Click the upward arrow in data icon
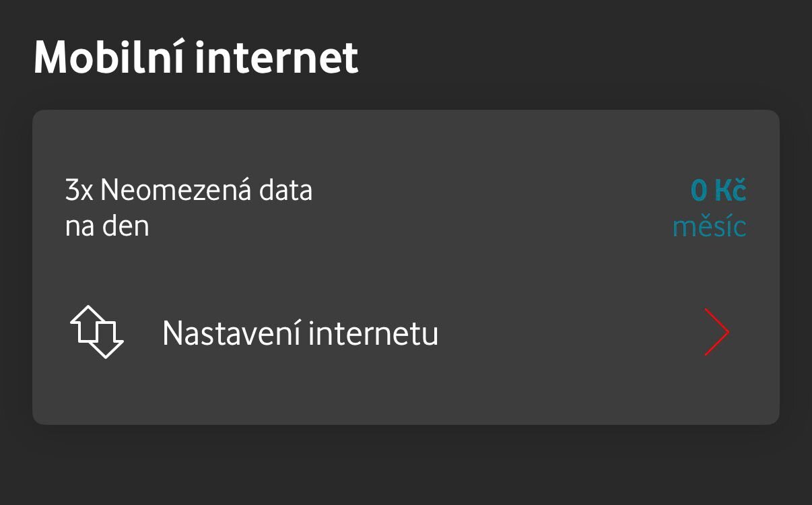The image size is (812, 505). [86, 323]
